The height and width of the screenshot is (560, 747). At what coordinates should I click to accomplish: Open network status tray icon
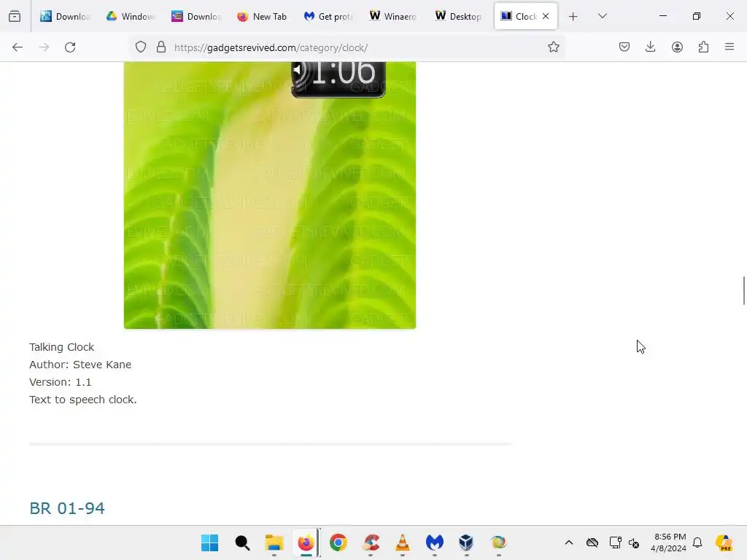(615, 542)
